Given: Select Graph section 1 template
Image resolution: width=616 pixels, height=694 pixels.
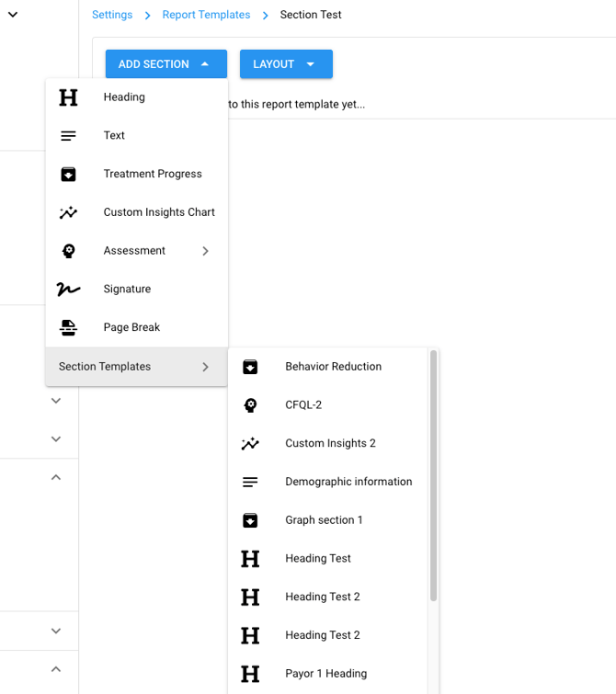Looking at the screenshot, I should (x=324, y=520).
